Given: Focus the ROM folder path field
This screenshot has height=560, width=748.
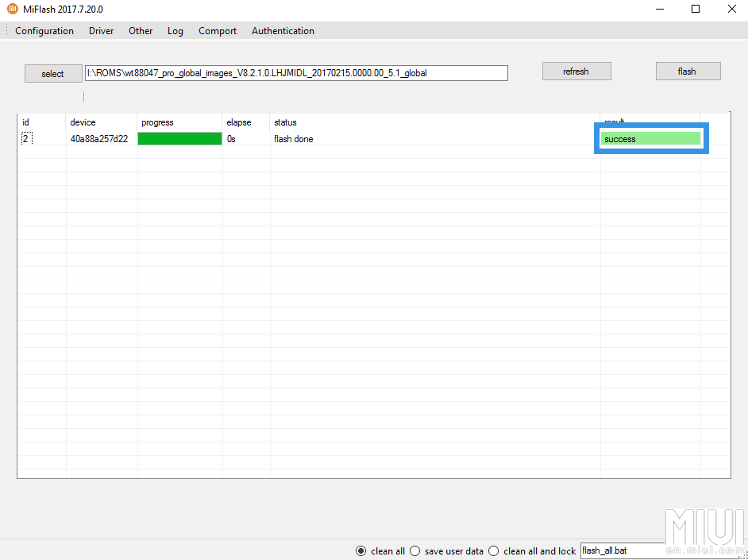Looking at the screenshot, I should point(296,73).
